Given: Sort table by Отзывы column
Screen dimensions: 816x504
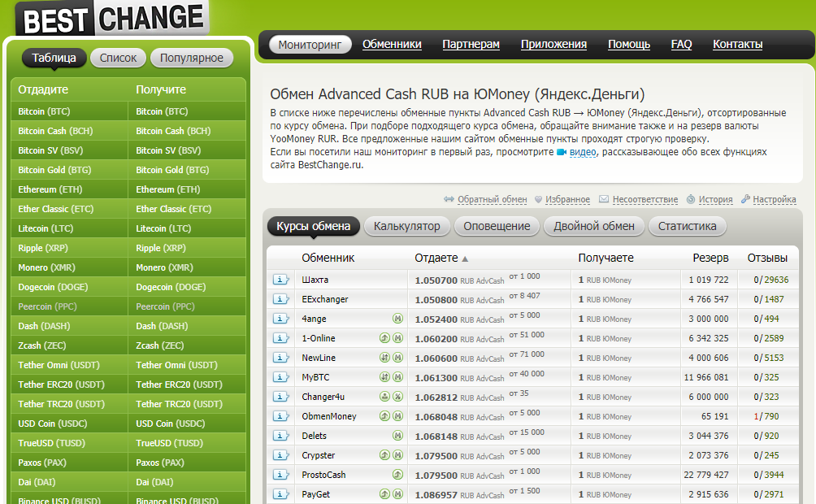Looking at the screenshot, I should point(767,258).
